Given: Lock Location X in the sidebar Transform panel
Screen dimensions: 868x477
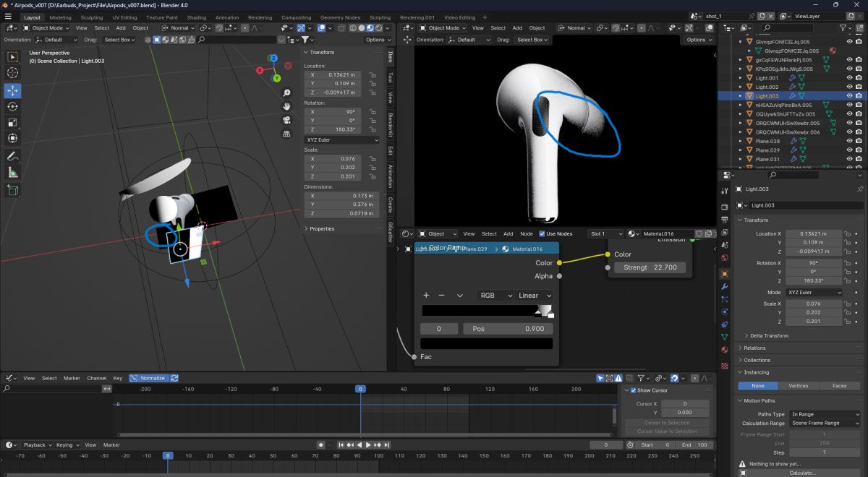Looking at the screenshot, I should point(372,74).
